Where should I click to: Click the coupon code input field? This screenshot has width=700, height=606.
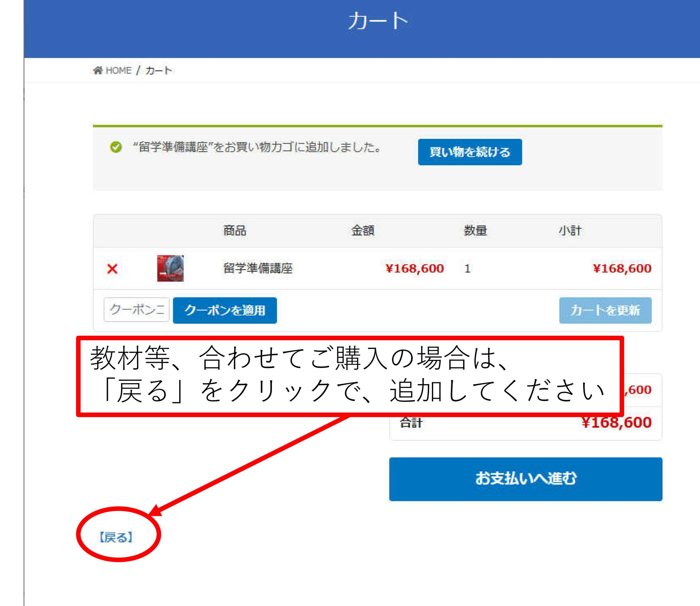136,309
